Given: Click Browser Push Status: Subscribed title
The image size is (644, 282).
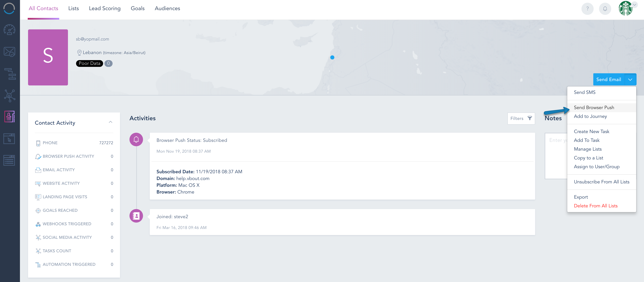Looking at the screenshot, I should click(x=192, y=140).
